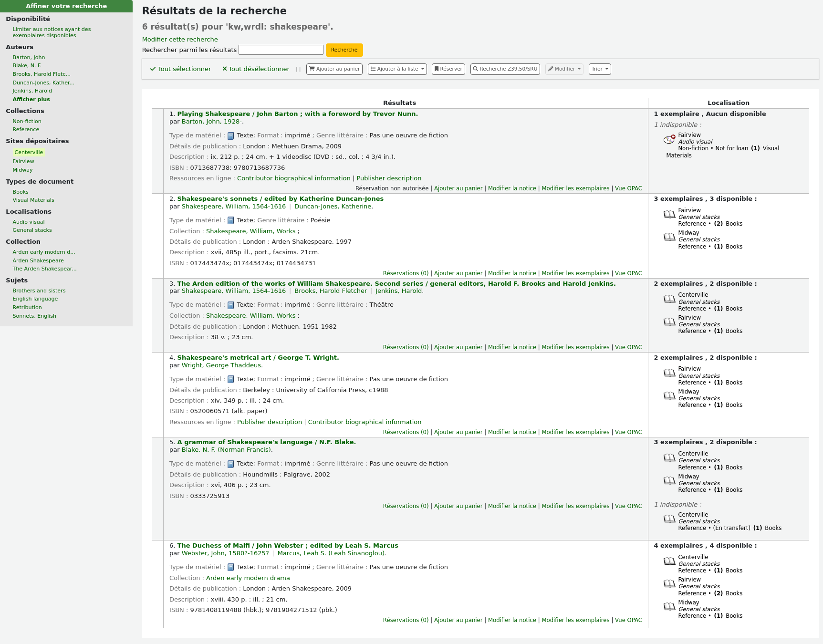
Task: Click Midway book icon beside Duchess of Malfi
Action: (669, 606)
